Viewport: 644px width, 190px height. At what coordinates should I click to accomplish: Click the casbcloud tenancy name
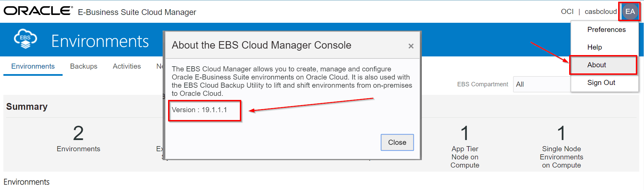(600, 12)
